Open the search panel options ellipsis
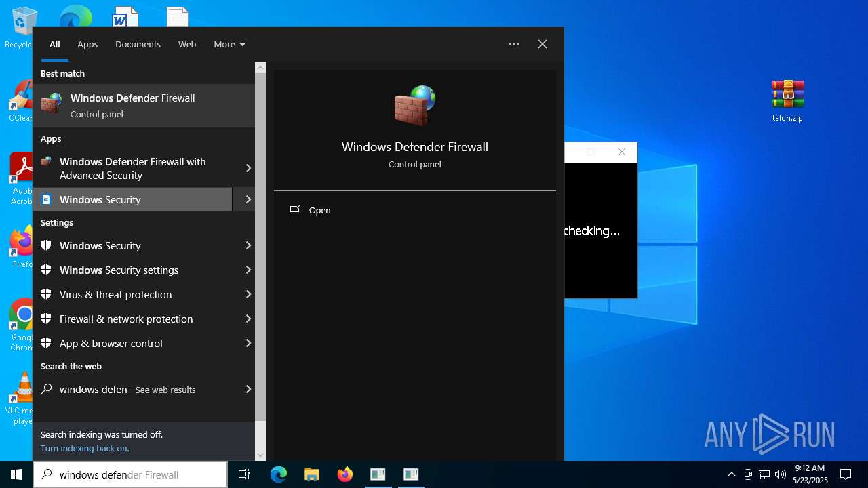Viewport: 868px width, 488px height. [x=514, y=44]
